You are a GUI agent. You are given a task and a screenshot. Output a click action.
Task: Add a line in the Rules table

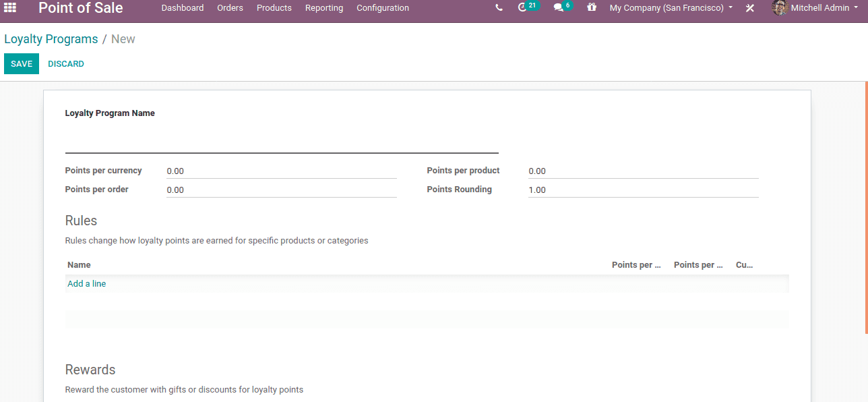87,284
